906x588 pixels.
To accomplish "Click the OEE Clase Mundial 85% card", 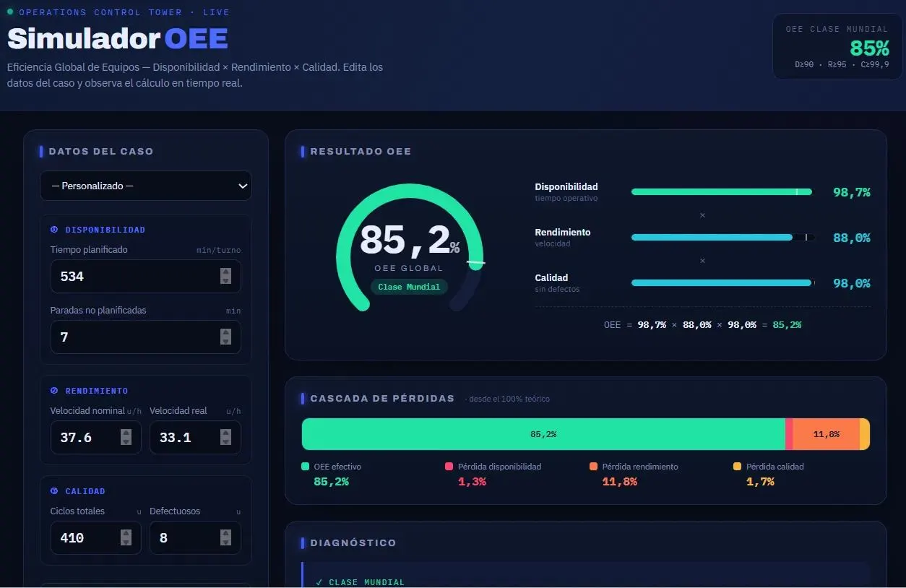I will point(837,46).
